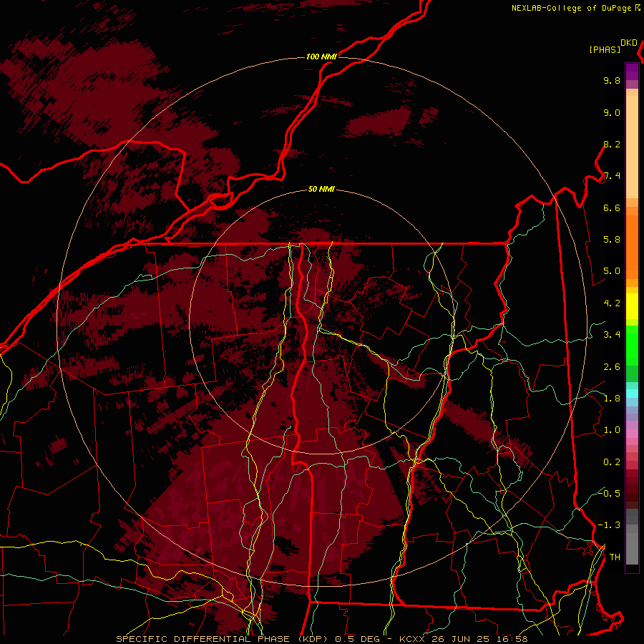Viewport: 644px width, 644px height.
Task: Select the purple band of the color scale
Action: 632,72
